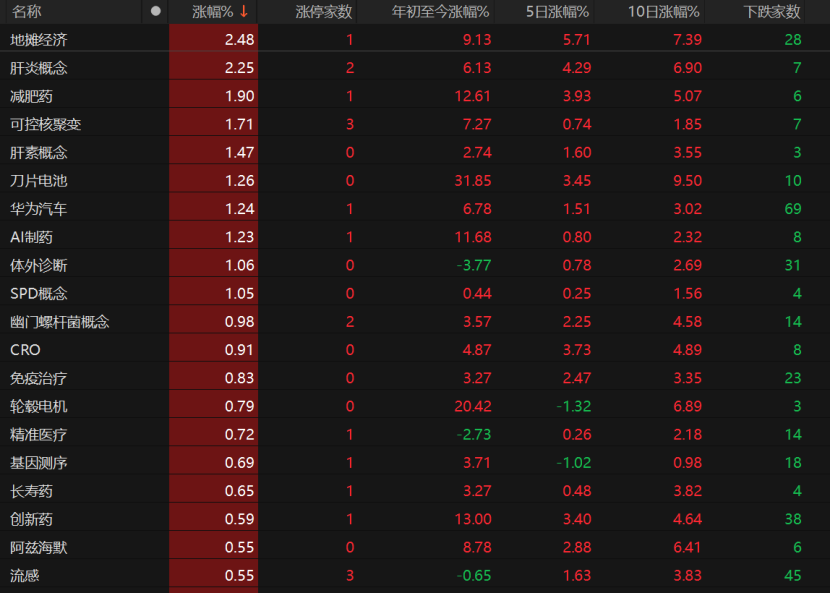
Task: Open the 华为汽车 sector
Action: pyautogui.click(x=415, y=209)
